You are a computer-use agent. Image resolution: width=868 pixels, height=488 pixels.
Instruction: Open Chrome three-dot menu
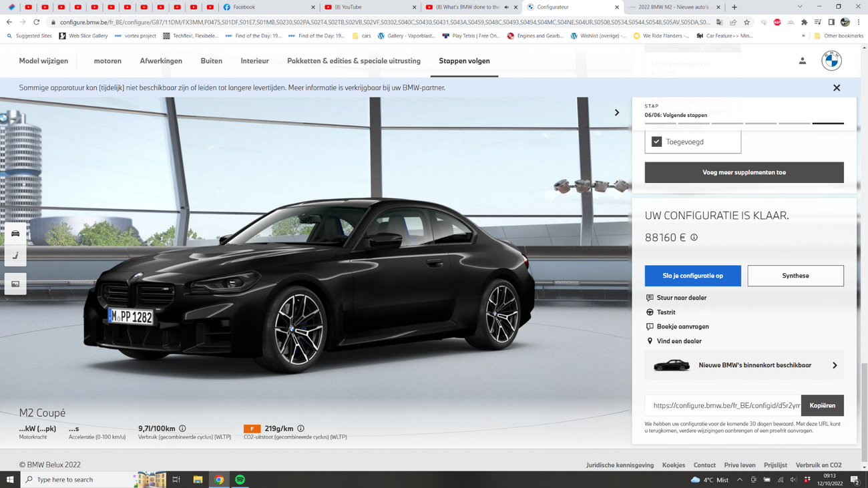(859, 22)
